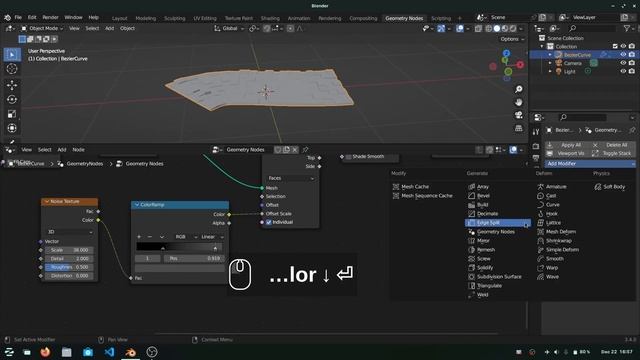
Task: Open the 3D dimensions dropdown on Noise Texture
Action: (x=69, y=232)
